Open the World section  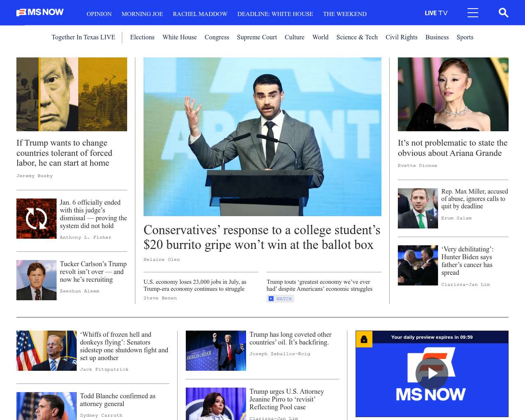tap(320, 37)
